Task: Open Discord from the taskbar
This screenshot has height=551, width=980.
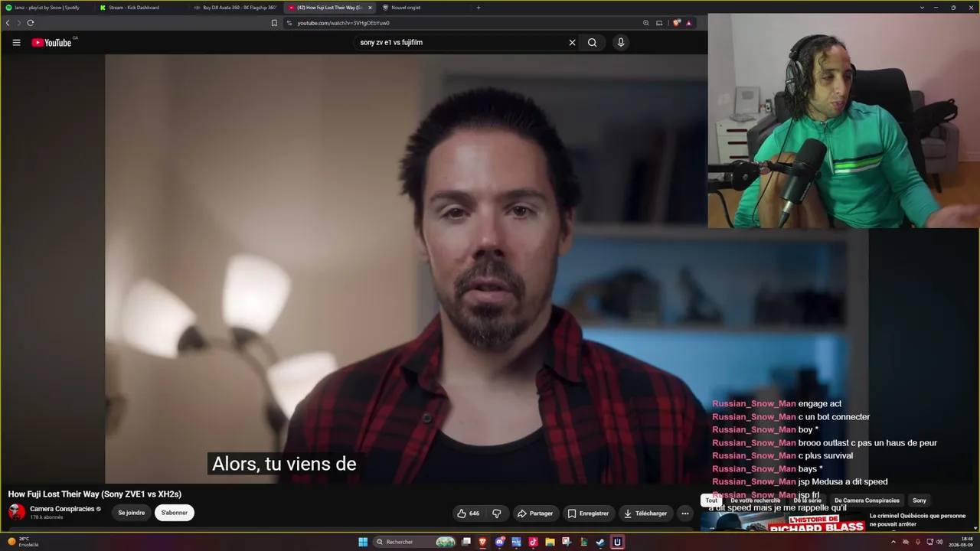Action: click(x=500, y=542)
